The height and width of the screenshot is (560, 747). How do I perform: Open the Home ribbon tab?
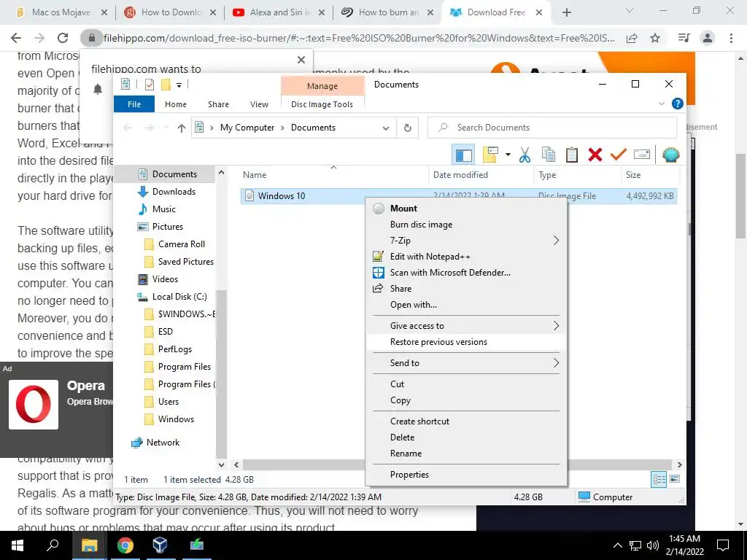coord(176,104)
